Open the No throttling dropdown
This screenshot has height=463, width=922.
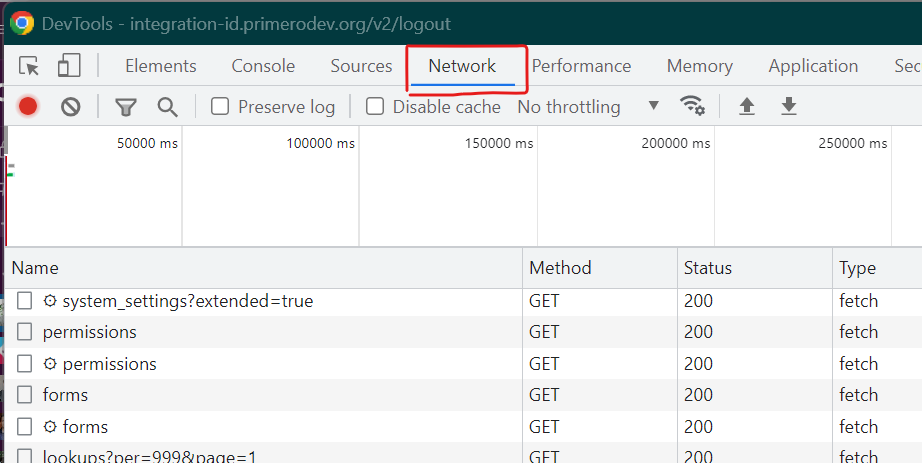point(588,106)
